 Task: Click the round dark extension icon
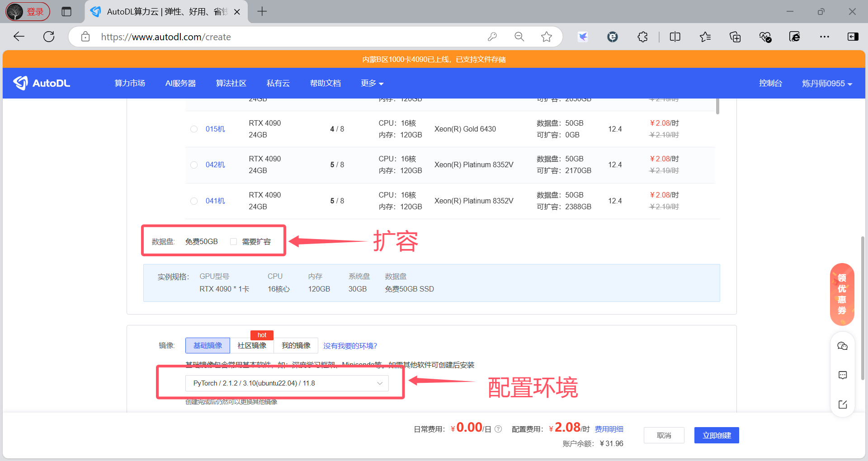[613, 37]
